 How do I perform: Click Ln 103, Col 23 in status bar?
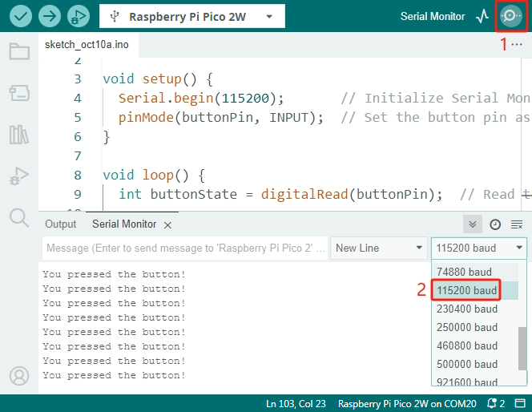coord(296,403)
